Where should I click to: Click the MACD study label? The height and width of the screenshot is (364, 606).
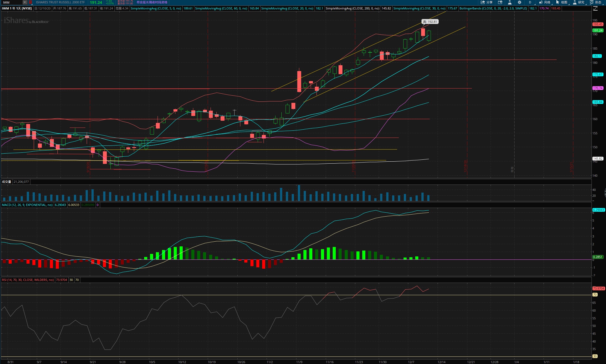pyautogui.click(x=27, y=205)
